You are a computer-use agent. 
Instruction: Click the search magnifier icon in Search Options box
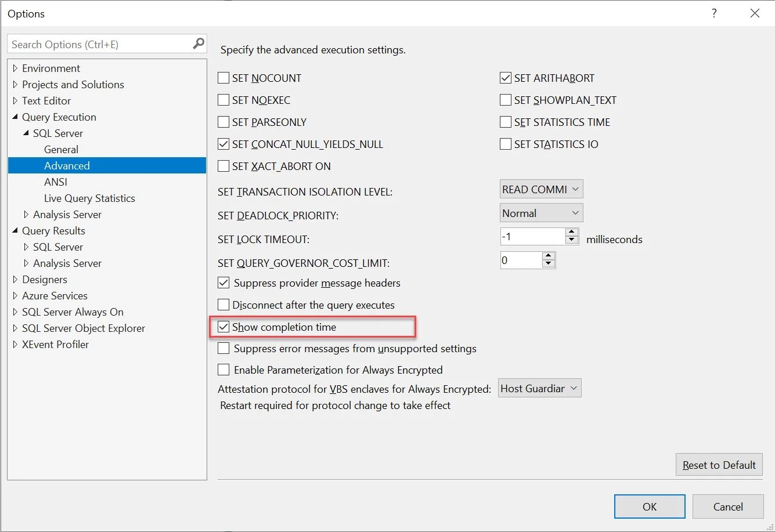tap(198, 43)
